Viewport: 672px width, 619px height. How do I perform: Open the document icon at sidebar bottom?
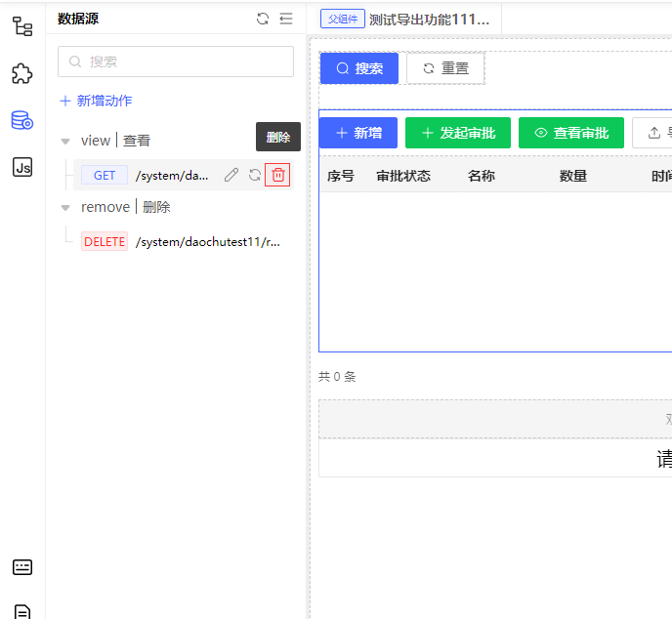(22, 612)
